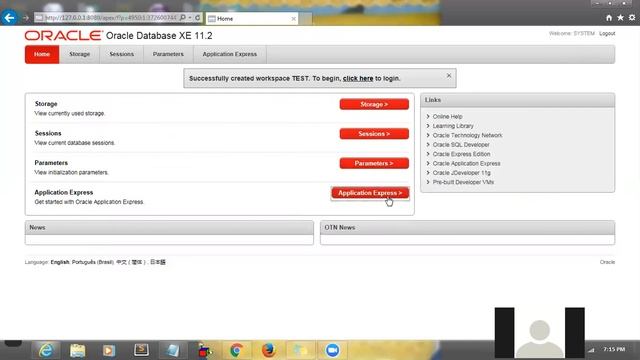
Task: Switch to the Sessions tab
Action: tap(122, 54)
